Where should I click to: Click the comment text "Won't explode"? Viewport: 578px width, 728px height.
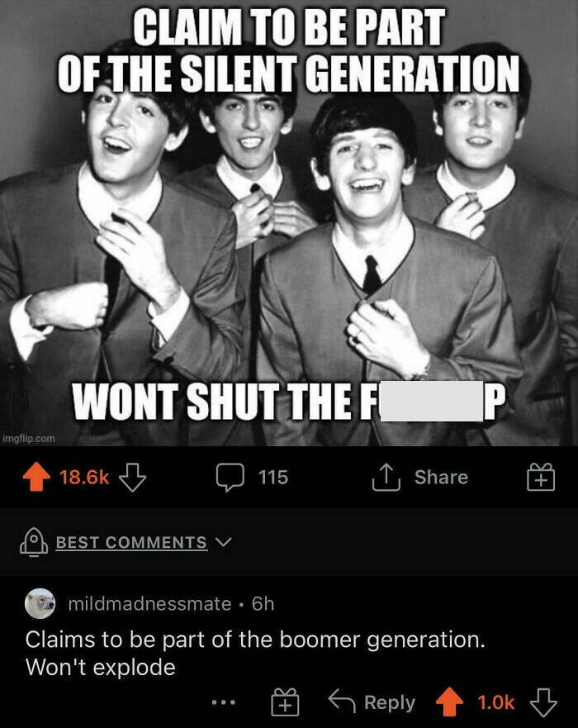pyautogui.click(x=101, y=668)
